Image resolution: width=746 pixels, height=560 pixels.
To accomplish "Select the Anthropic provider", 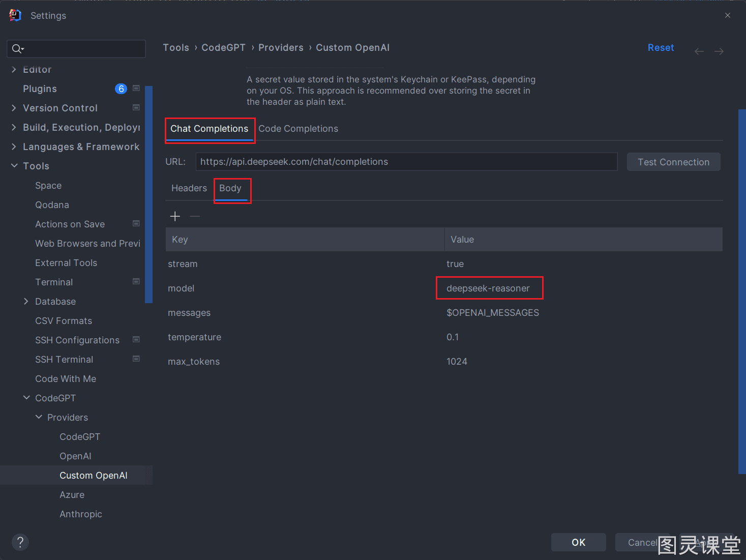I will (81, 514).
